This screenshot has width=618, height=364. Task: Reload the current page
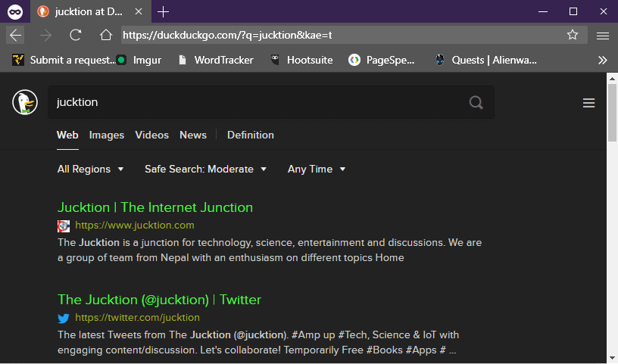[75, 35]
